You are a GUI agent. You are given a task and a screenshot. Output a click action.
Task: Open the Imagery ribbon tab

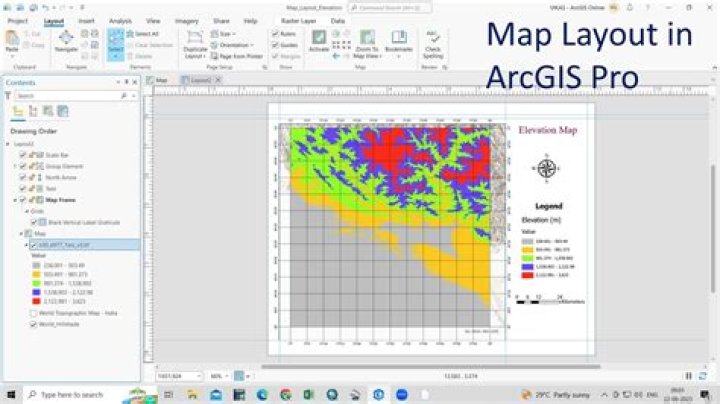tap(187, 21)
